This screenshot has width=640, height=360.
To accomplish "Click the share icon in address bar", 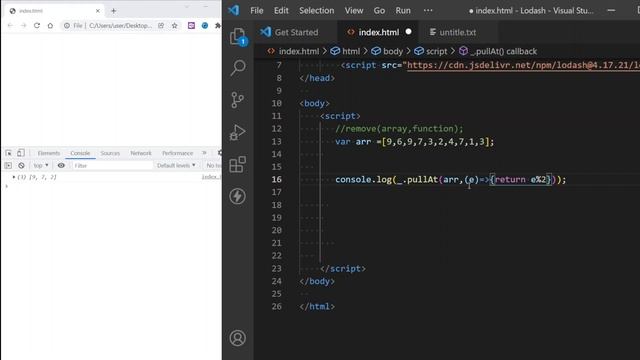I will pyautogui.click(x=161, y=25).
